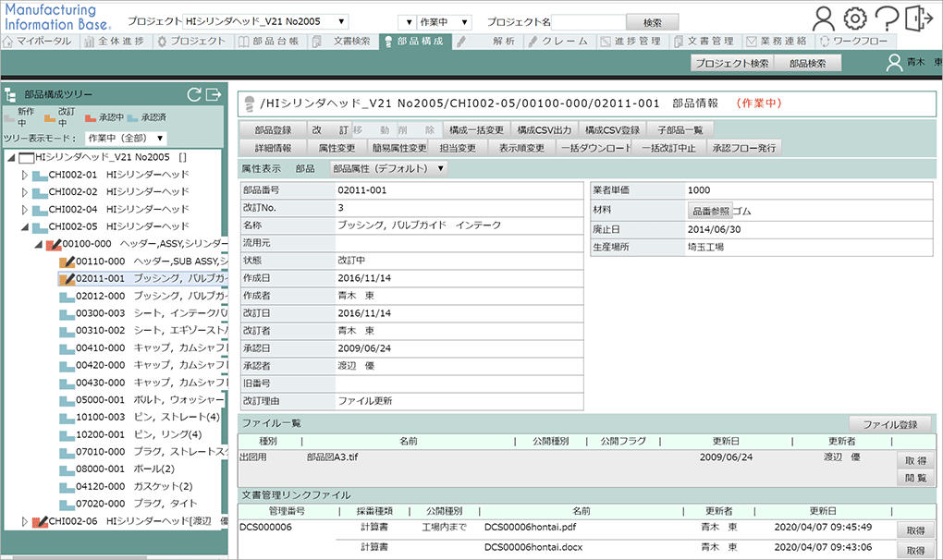The height and width of the screenshot is (560, 943).
Task: Open the 部品属性（デフォルト） dropdown
Action: (x=388, y=168)
